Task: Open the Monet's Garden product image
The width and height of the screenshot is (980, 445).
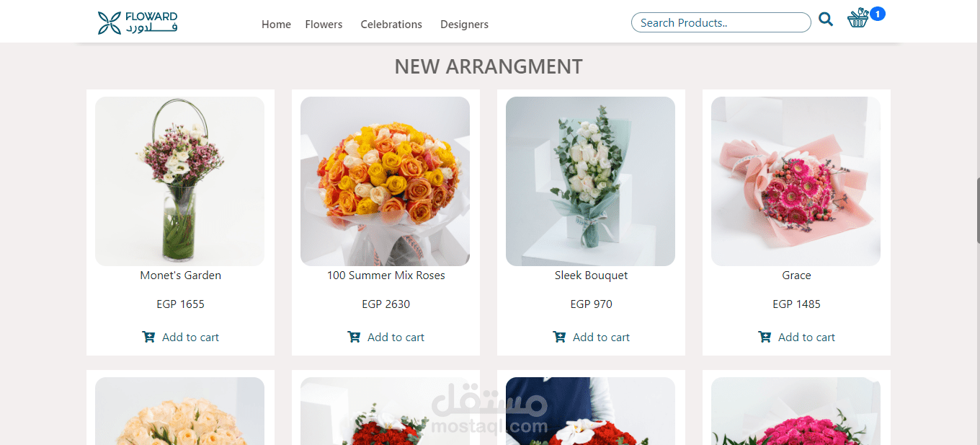Action: coord(179,181)
